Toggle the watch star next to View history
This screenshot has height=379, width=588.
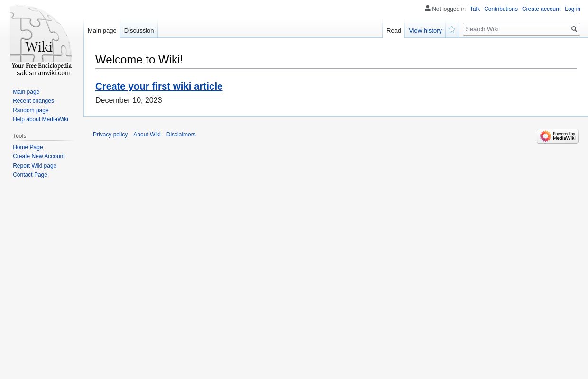pos(452,29)
